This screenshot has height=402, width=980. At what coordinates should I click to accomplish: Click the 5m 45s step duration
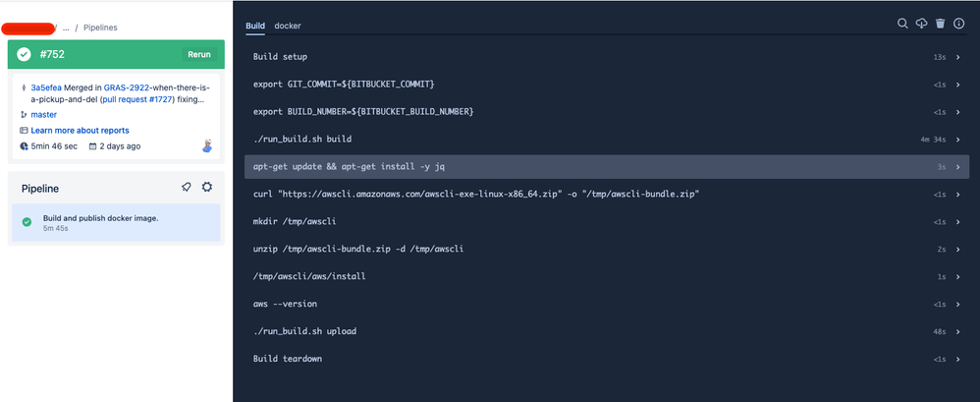(56, 229)
